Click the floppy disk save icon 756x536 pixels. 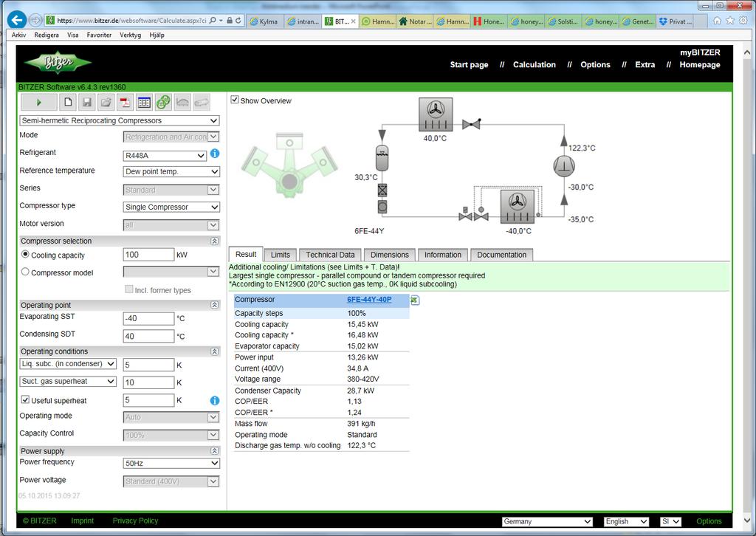coord(87,102)
